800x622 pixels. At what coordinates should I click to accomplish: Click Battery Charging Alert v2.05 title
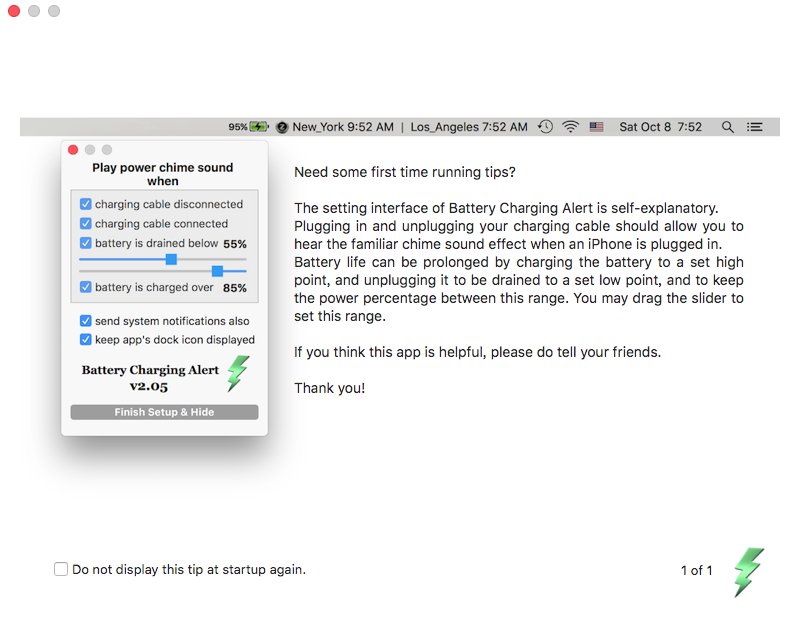[x=150, y=378]
